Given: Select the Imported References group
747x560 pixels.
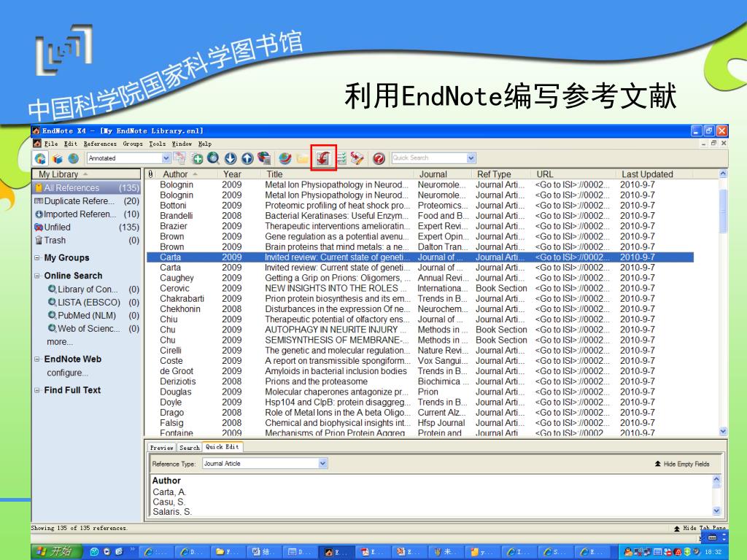Looking at the screenshot, I should pos(87,214).
